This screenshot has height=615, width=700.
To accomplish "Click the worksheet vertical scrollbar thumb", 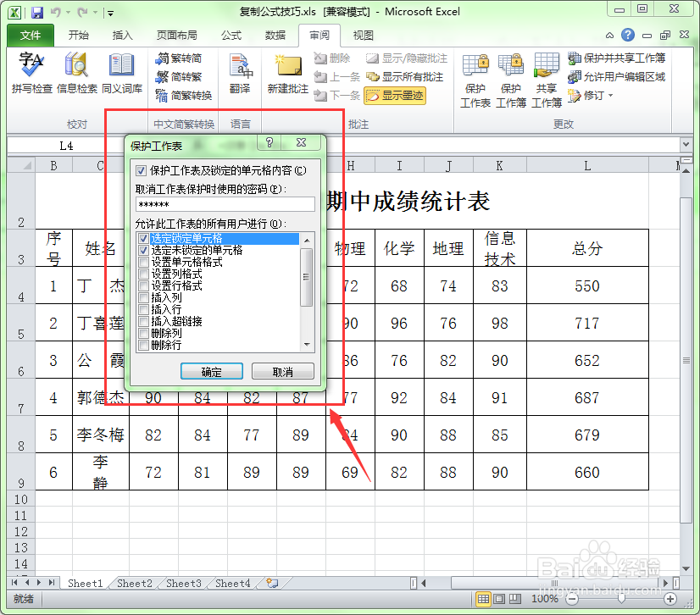I will point(686,360).
